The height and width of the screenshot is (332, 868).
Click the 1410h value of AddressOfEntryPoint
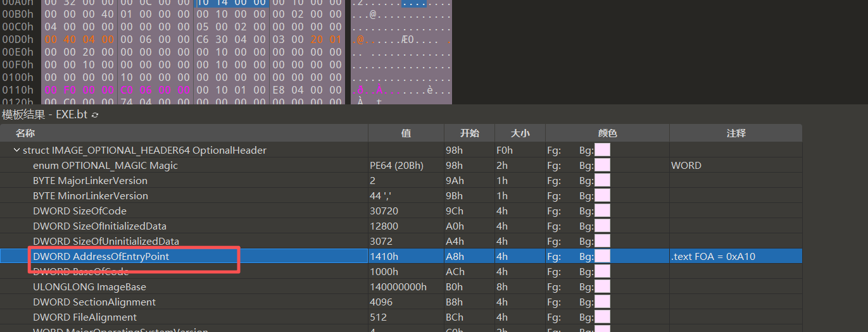[x=384, y=257]
